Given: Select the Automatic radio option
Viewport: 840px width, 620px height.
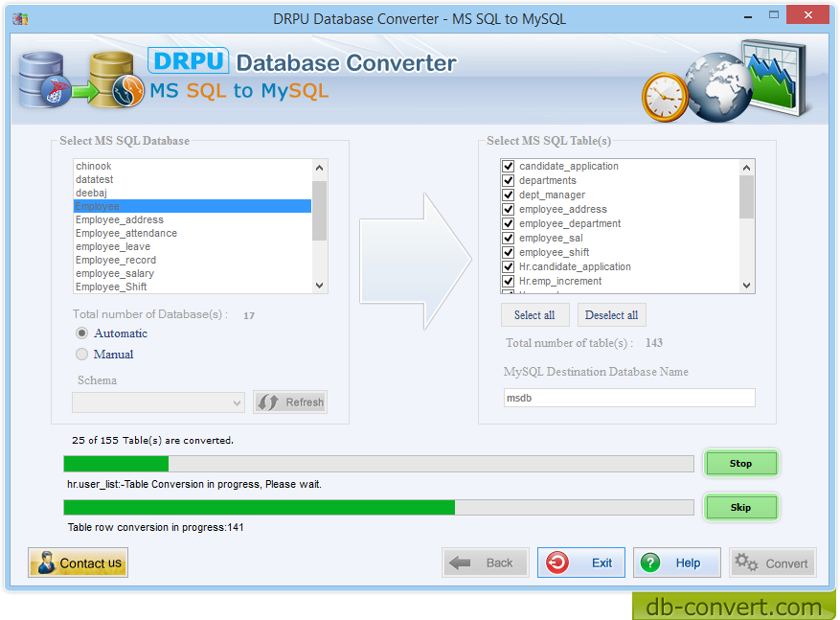Looking at the screenshot, I should click(81, 333).
